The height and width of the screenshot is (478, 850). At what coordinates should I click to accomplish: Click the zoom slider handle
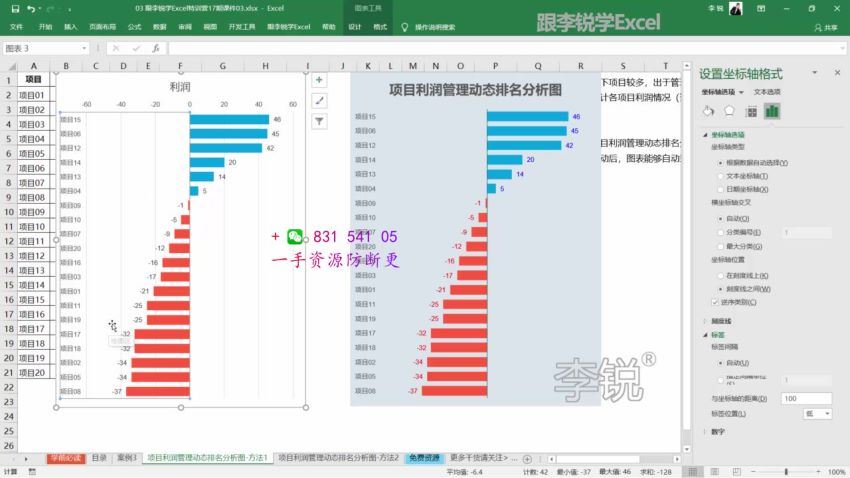(786, 471)
